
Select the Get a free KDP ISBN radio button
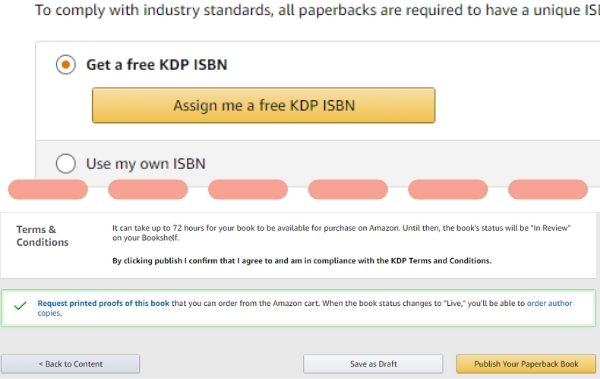[x=65, y=64]
